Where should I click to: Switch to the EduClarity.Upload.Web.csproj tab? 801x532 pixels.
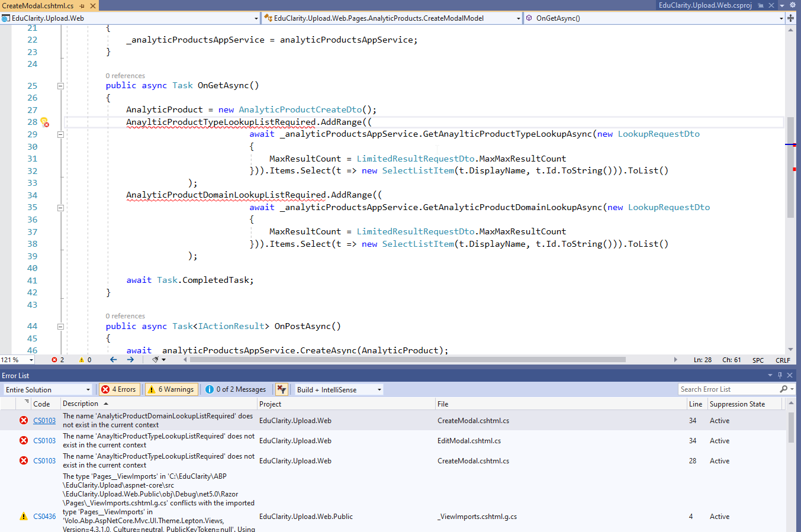pyautogui.click(x=705, y=5)
